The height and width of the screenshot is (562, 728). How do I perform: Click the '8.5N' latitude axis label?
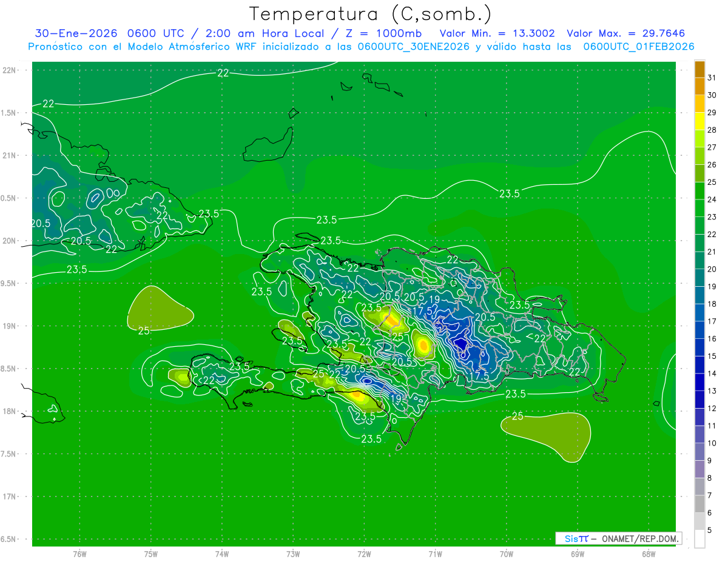point(10,369)
